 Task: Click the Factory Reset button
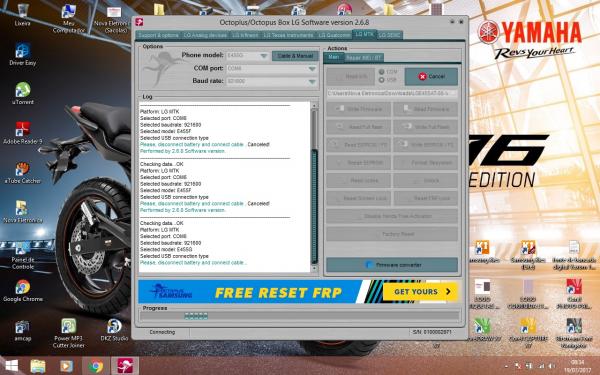click(392, 234)
